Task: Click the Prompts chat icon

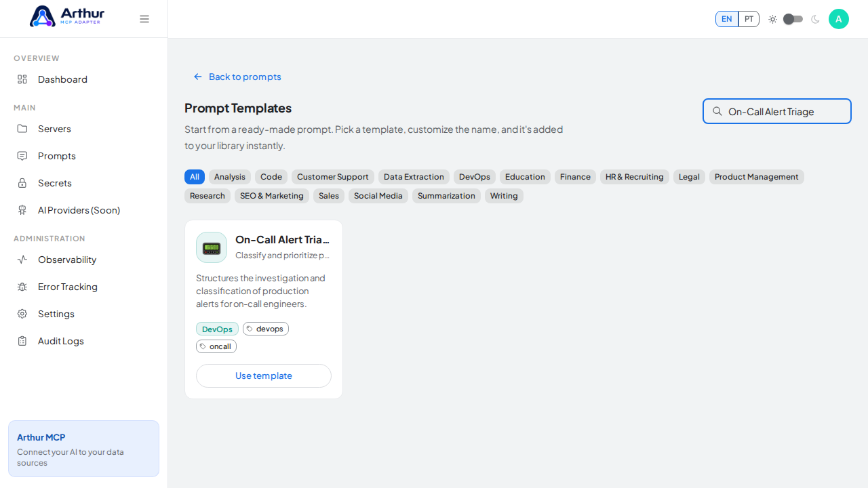Action: coord(22,156)
